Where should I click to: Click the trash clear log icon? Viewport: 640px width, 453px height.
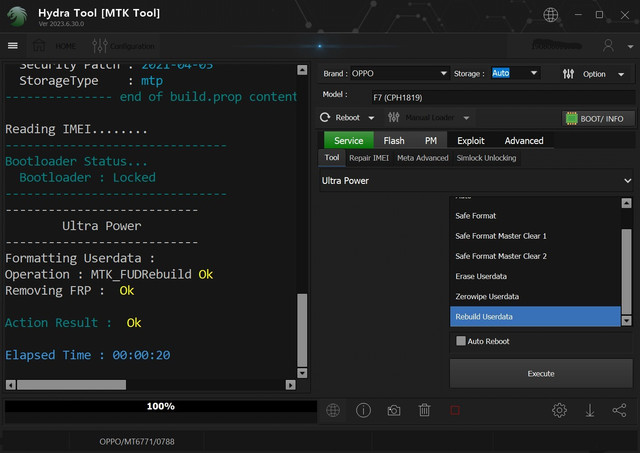click(424, 410)
